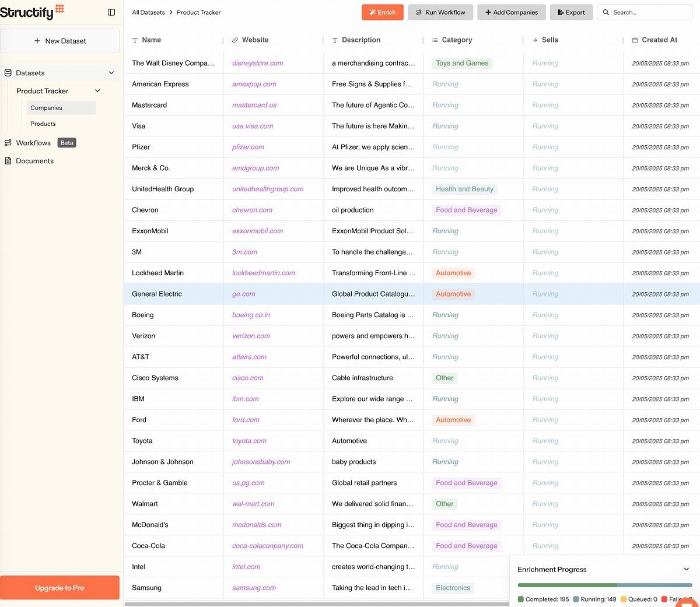
Task: Click the 'baby products' description cell
Action: coord(354,462)
